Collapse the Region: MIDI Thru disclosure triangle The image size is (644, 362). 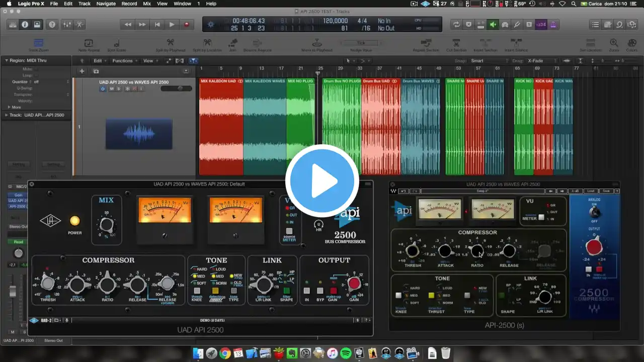point(7,60)
